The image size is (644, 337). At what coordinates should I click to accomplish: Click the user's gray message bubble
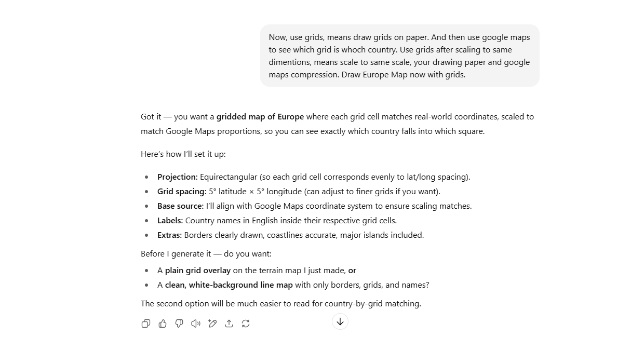click(399, 56)
